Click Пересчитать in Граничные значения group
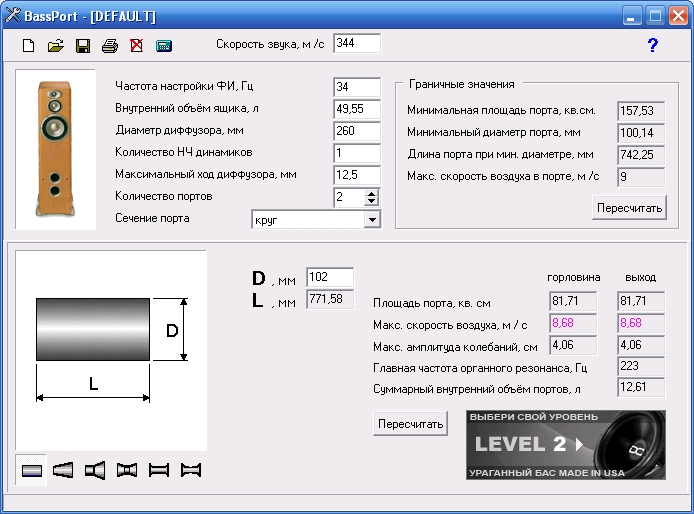The width and height of the screenshot is (694, 514). [x=629, y=208]
